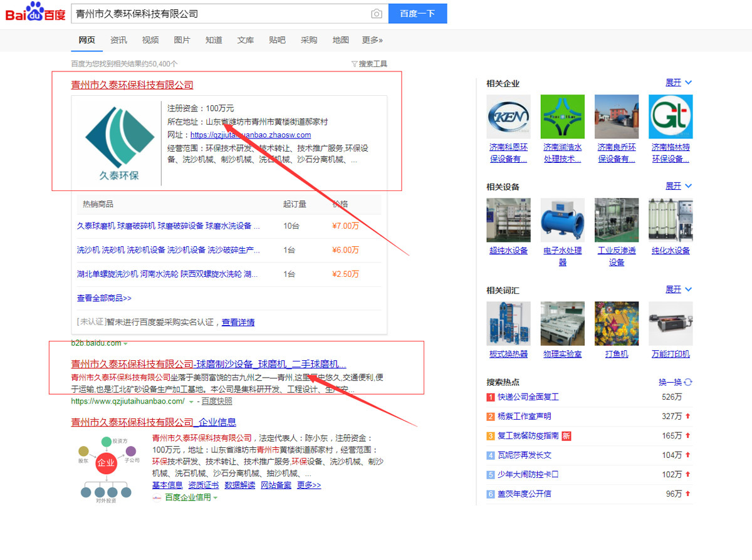The width and height of the screenshot is (752, 560).
Task: Expand the 相关词汇 section with 展开
Action: pos(679,289)
